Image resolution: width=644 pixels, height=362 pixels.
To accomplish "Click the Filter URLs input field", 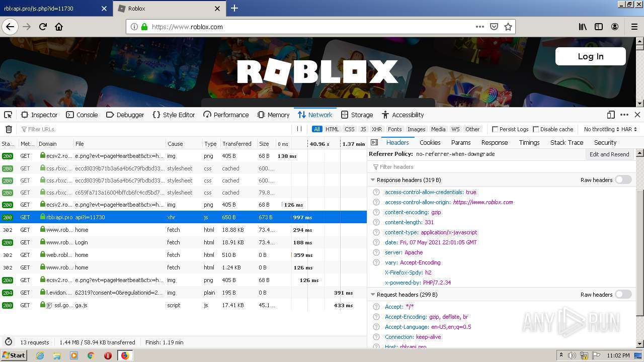I will click(x=156, y=129).
